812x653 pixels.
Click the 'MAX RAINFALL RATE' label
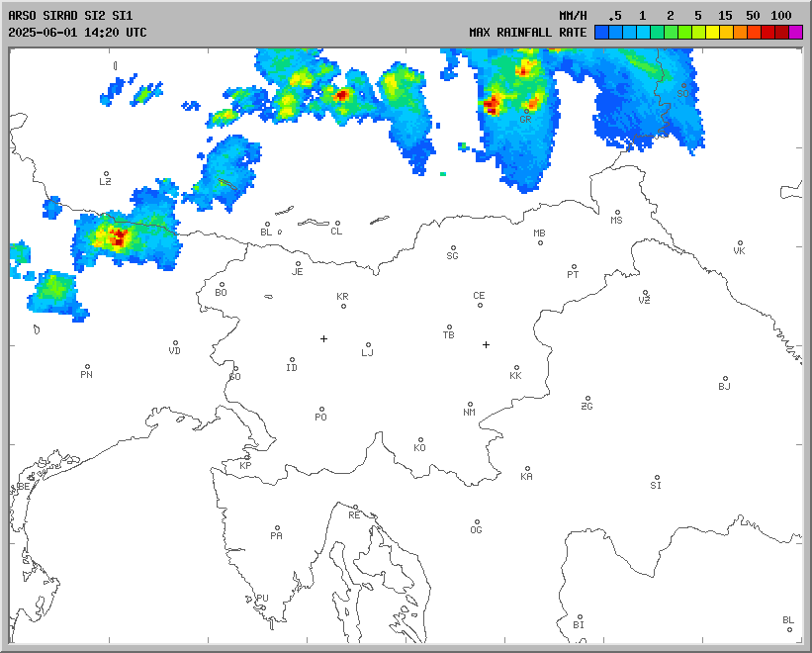pyautogui.click(x=527, y=33)
